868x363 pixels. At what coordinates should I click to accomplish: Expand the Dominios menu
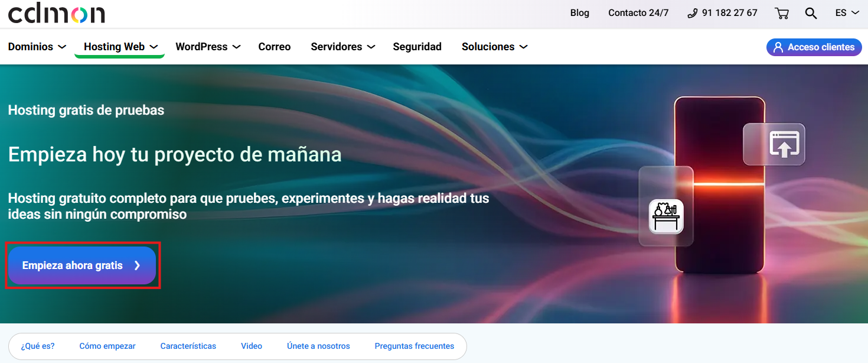tap(37, 47)
